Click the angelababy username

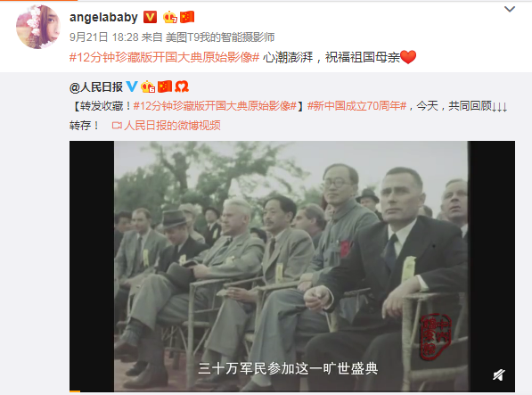[103, 17]
